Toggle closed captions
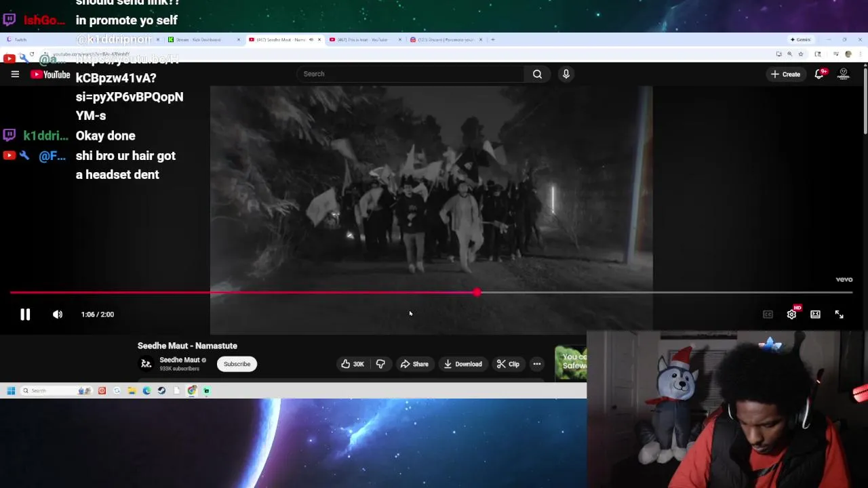Image resolution: width=868 pixels, height=488 pixels. point(768,314)
